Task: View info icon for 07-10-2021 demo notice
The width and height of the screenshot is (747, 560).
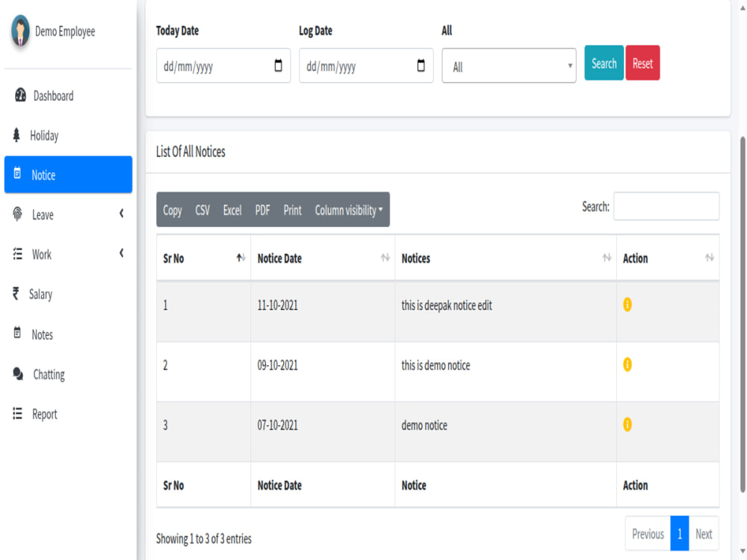Action: tap(627, 424)
